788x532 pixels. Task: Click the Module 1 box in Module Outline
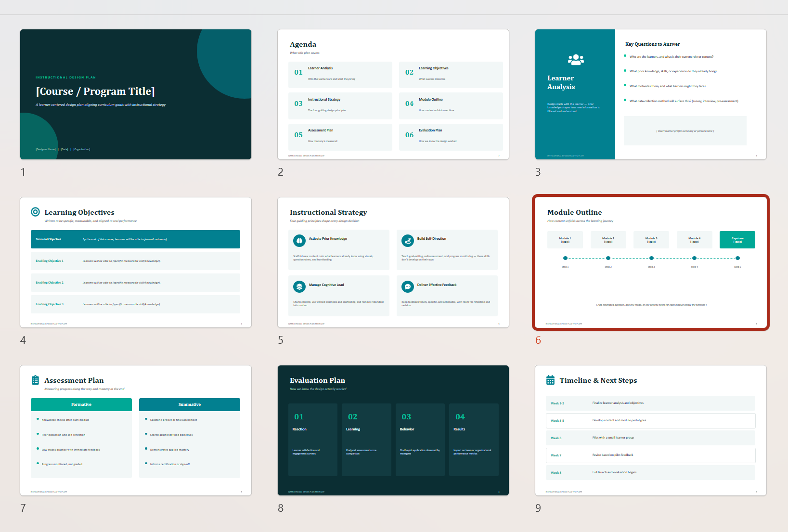565,240
